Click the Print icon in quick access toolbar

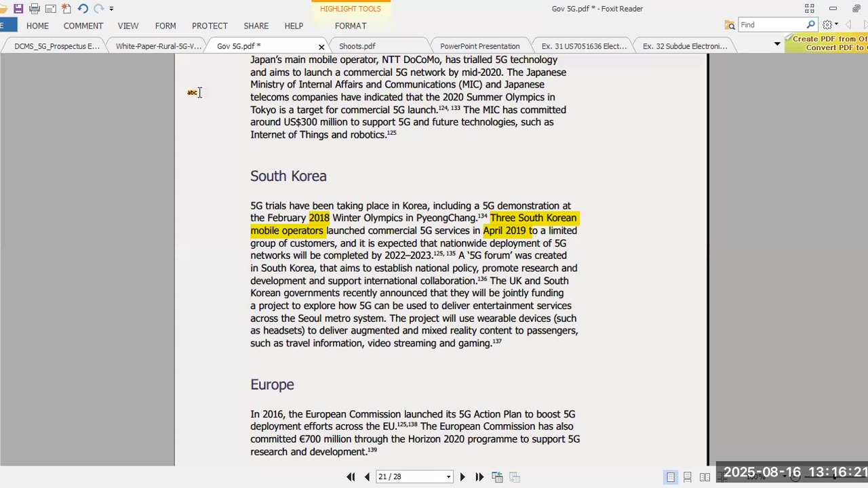tap(35, 9)
